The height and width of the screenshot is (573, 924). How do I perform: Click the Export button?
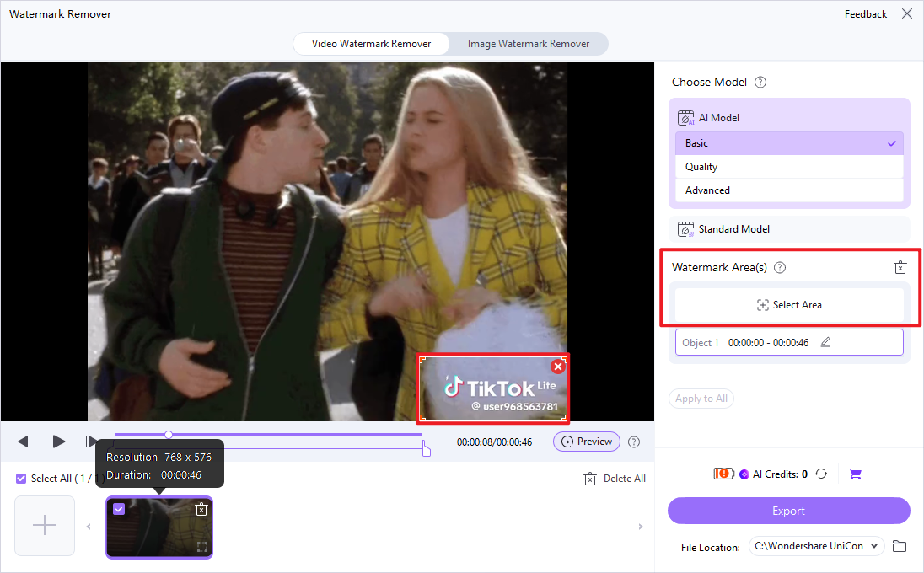click(x=788, y=511)
